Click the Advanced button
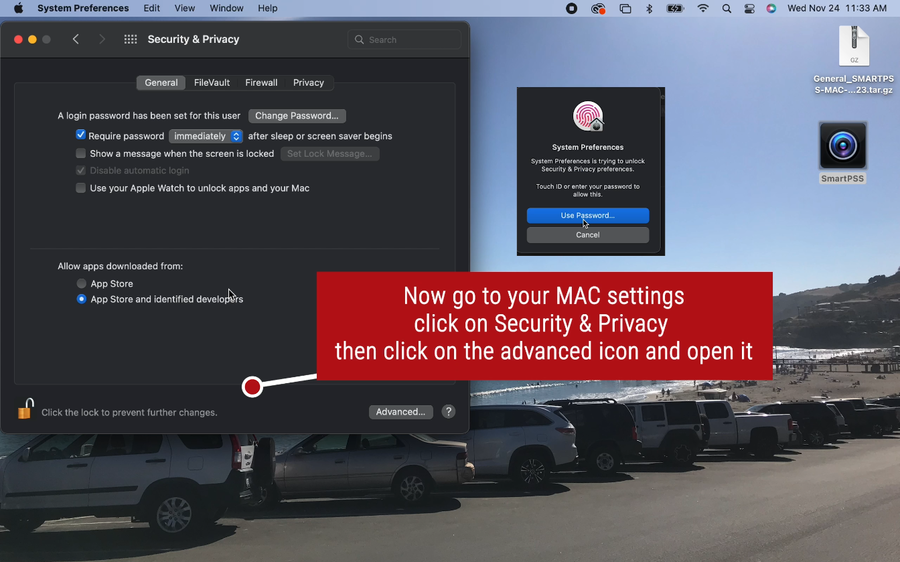 401,412
